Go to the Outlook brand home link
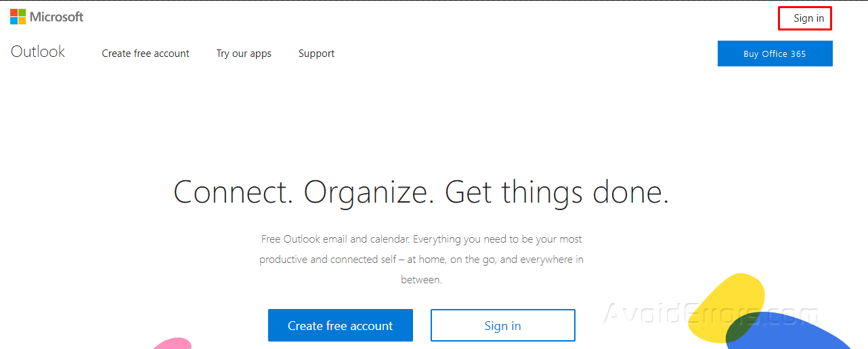The image size is (868, 349). pyautogui.click(x=38, y=52)
